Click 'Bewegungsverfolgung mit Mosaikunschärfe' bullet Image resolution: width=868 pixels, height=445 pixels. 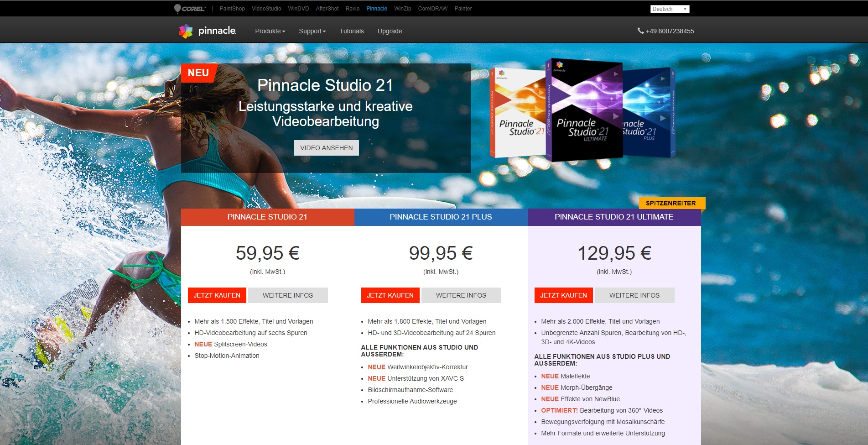click(603, 422)
